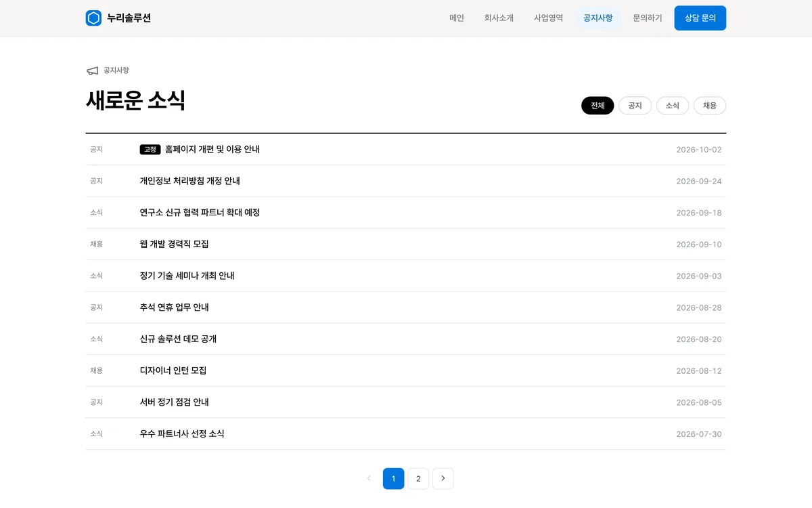Viewport: 812px width, 508px height.
Task: Click the 채용 label in 디자이너 인턴 모집 row
Action: (96, 371)
